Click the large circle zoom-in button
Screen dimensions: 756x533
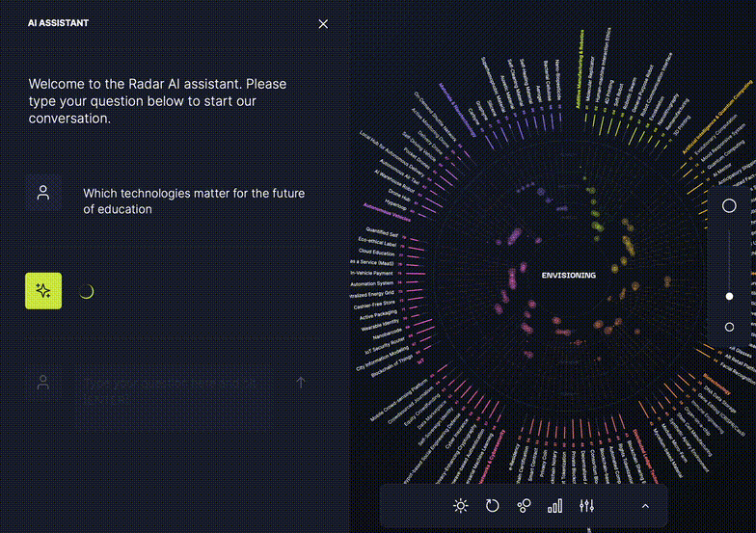tap(729, 206)
